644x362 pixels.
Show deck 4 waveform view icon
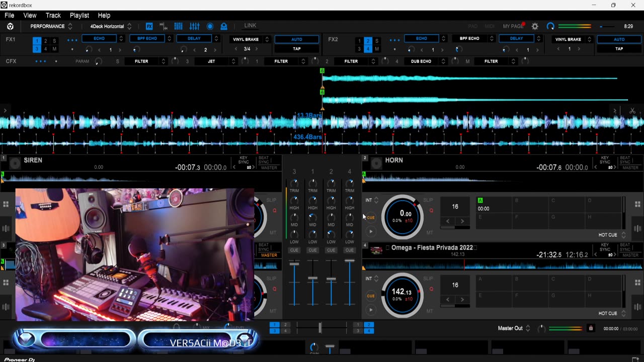click(637, 307)
